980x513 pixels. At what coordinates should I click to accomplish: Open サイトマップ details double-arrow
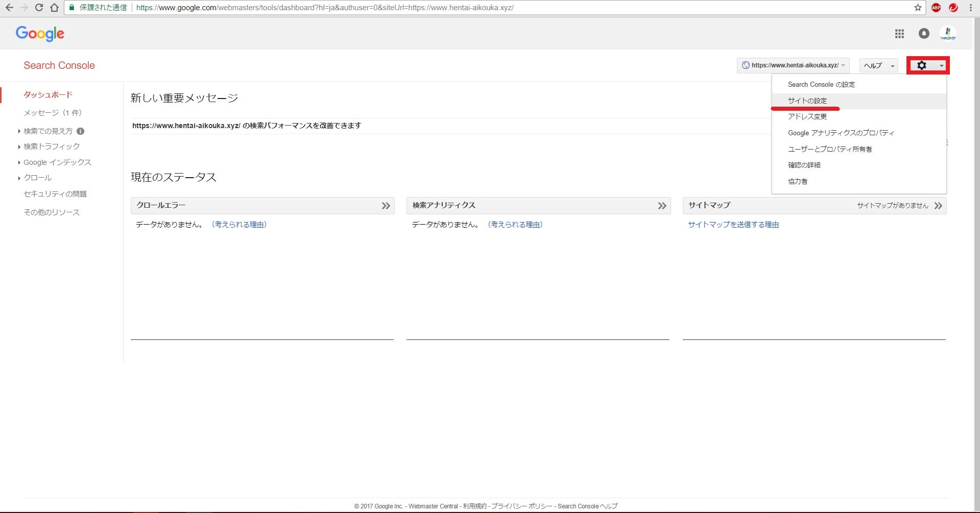[938, 206]
